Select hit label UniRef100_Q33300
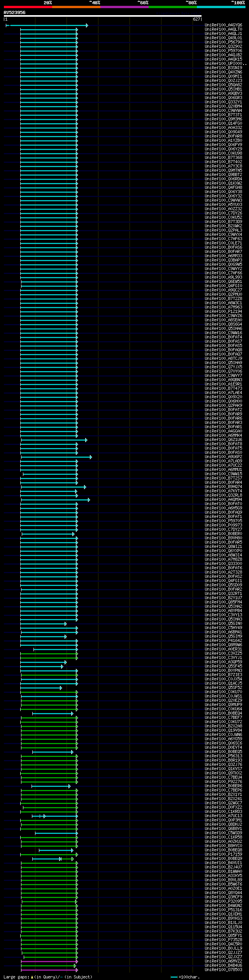Viewport: 249px width, 980px height. pos(223,563)
